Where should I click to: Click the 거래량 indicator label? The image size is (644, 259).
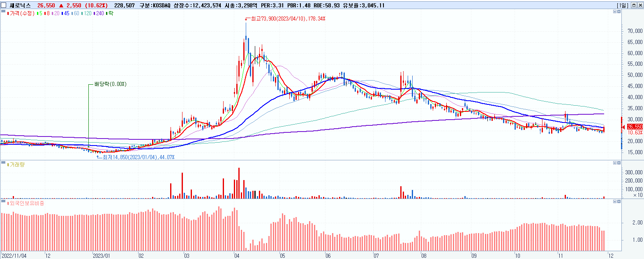pyautogui.click(x=16, y=164)
